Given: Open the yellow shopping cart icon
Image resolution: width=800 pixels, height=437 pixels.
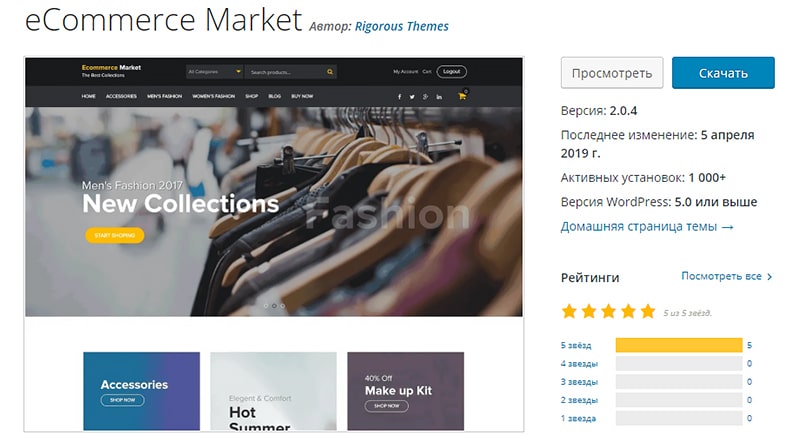Looking at the screenshot, I should pyautogui.click(x=462, y=96).
